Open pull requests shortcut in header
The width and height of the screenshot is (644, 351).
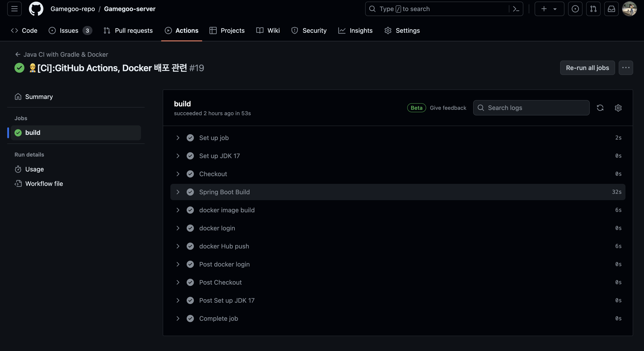point(593,9)
